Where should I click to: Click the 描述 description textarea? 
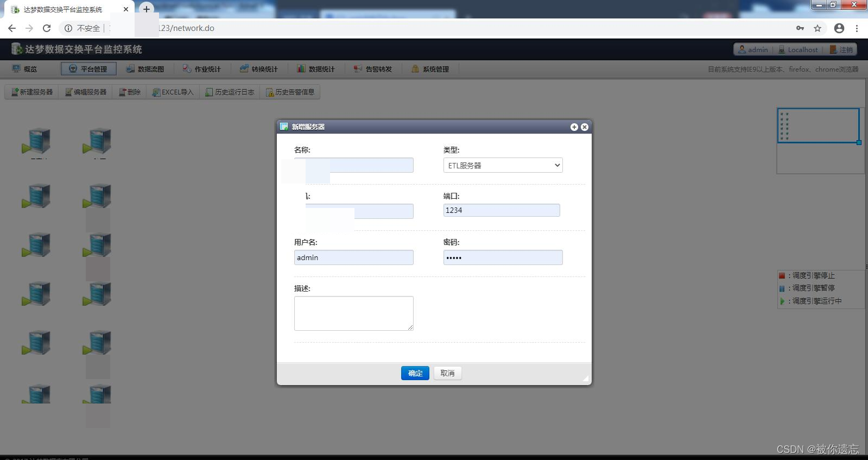point(354,313)
